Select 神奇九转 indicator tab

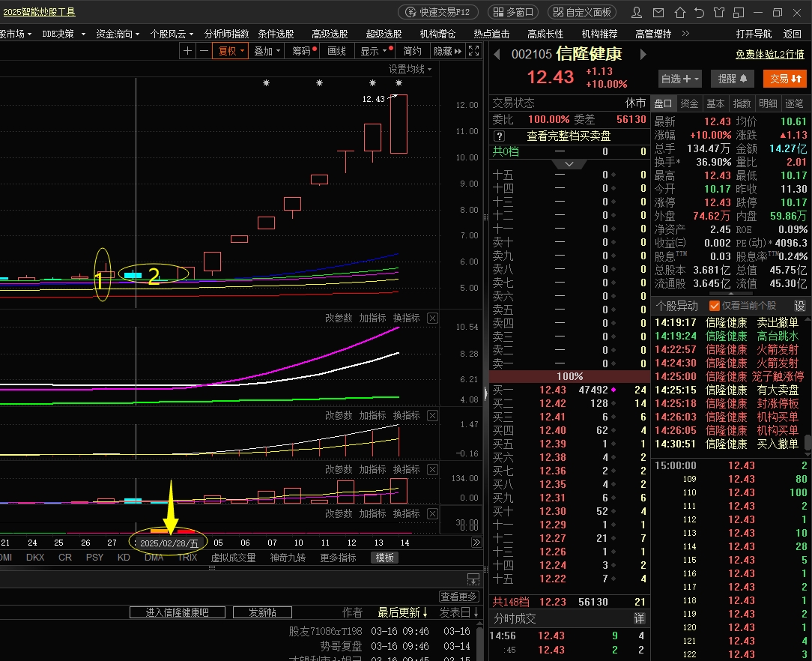point(288,558)
